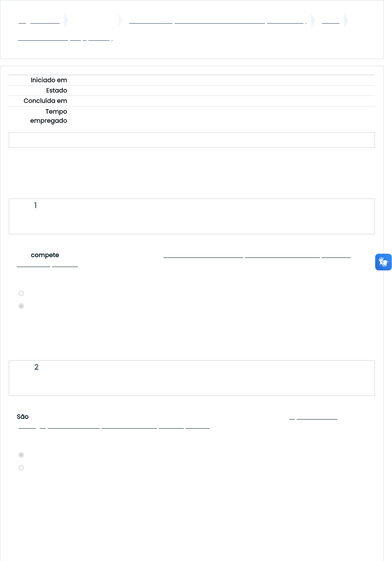The width and height of the screenshot is (392, 561).
Task: Click the 'Tempo empregado' label
Action: coord(49,116)
